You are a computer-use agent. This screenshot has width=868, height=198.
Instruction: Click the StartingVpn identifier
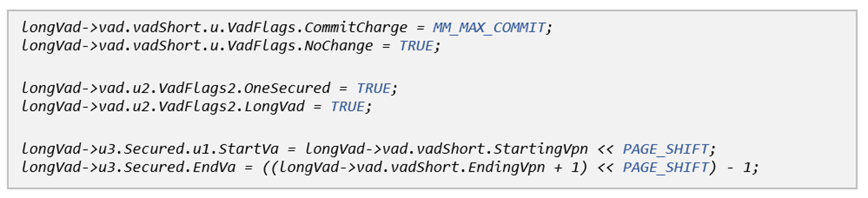540,149
